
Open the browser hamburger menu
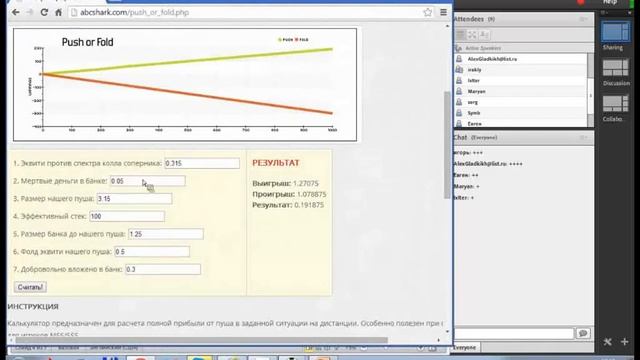(x=443, y=12)
